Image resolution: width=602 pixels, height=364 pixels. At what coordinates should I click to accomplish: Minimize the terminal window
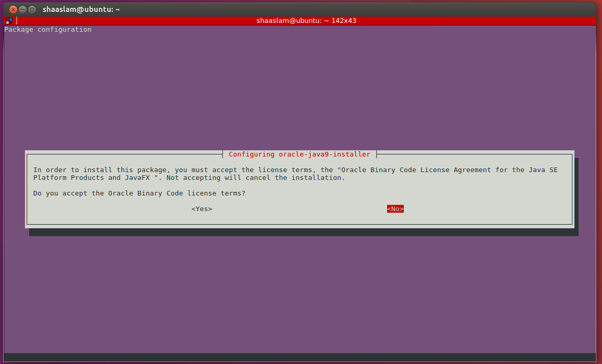(x=23, y=9)
